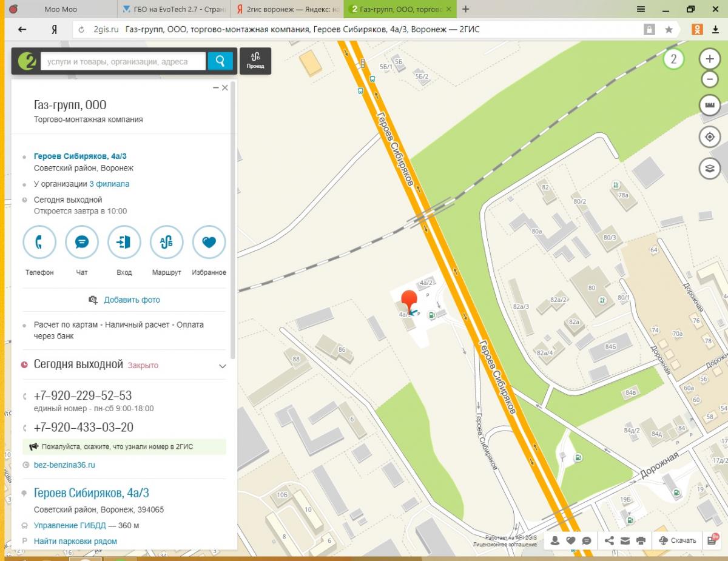The width and height of the screenshot is (728, 561).
Task: Zoom out the map with minus button
Action: [x=709, y=79]
